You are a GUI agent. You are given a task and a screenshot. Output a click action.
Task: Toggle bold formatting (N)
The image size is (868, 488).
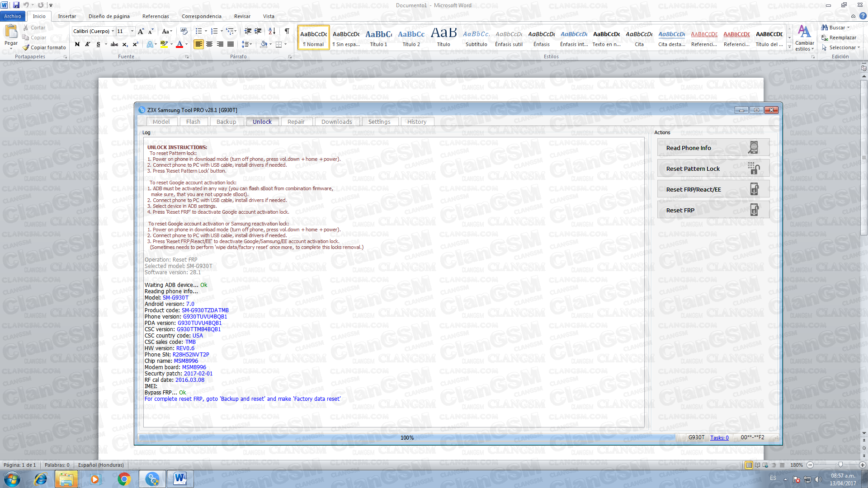click(x=77, y=44)
